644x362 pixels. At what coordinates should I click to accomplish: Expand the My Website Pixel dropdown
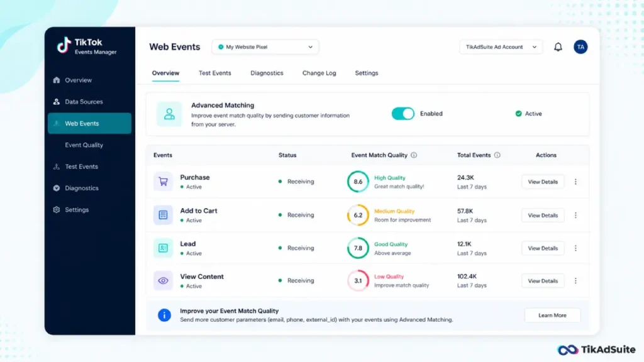(265, 47)
